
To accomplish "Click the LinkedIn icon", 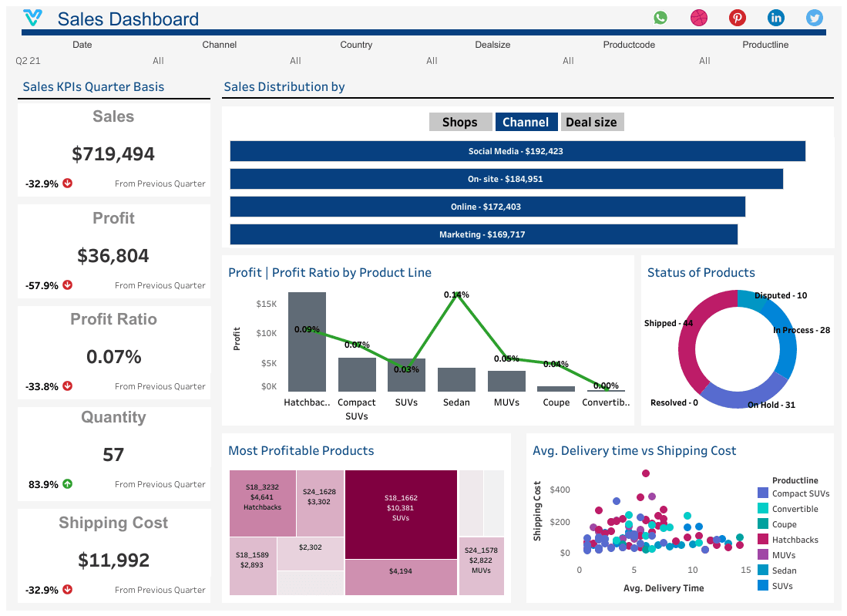I will click(775, 17).
